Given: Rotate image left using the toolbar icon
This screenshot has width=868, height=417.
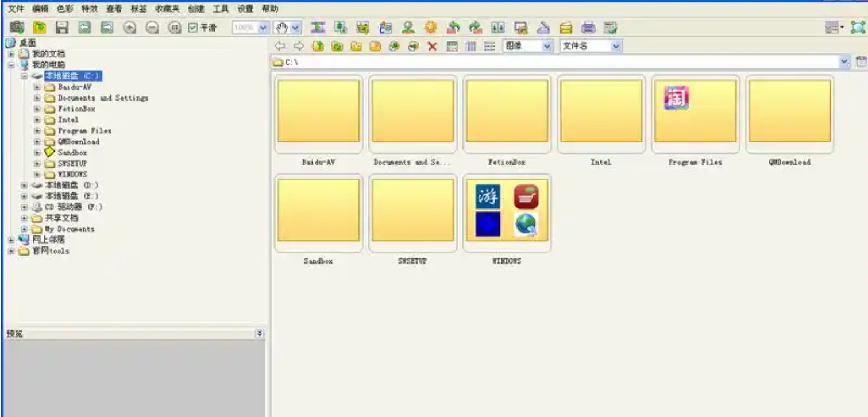Looking at the screenshot, I should click(453, 27).
